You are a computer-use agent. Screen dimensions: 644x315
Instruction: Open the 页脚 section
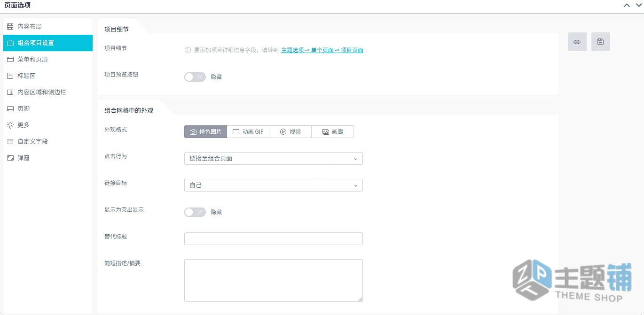(x=48, y=109)
